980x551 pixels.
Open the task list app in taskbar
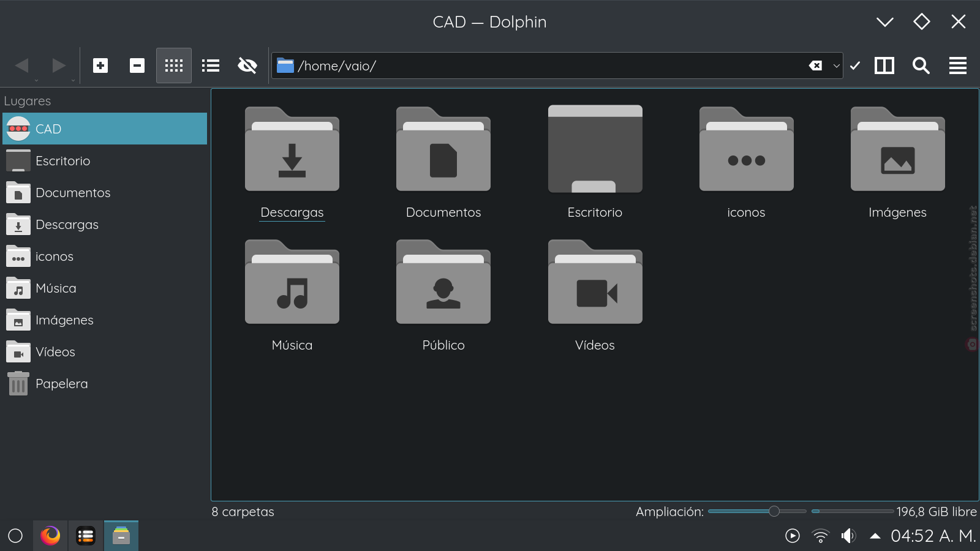point(86,536)
